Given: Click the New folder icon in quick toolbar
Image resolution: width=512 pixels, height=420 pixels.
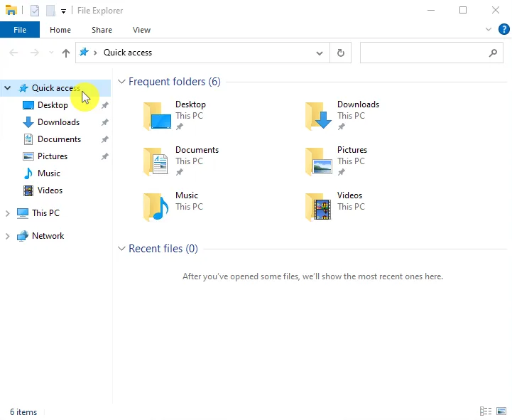Looking at the screenshot, I should coord(50,11).
